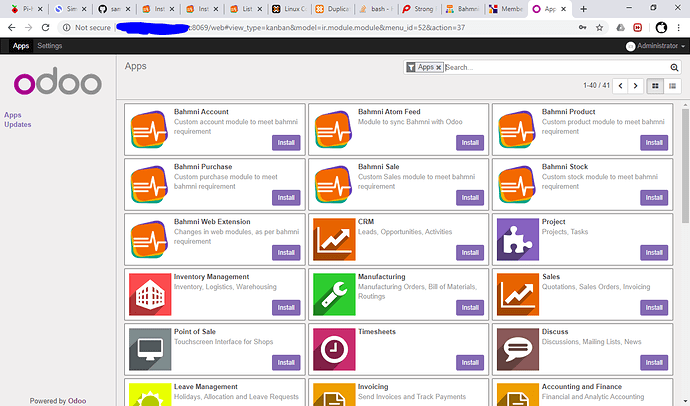Switch to list view
The width and height of the screenshot is (690, 406).
(x=672, y=86)
